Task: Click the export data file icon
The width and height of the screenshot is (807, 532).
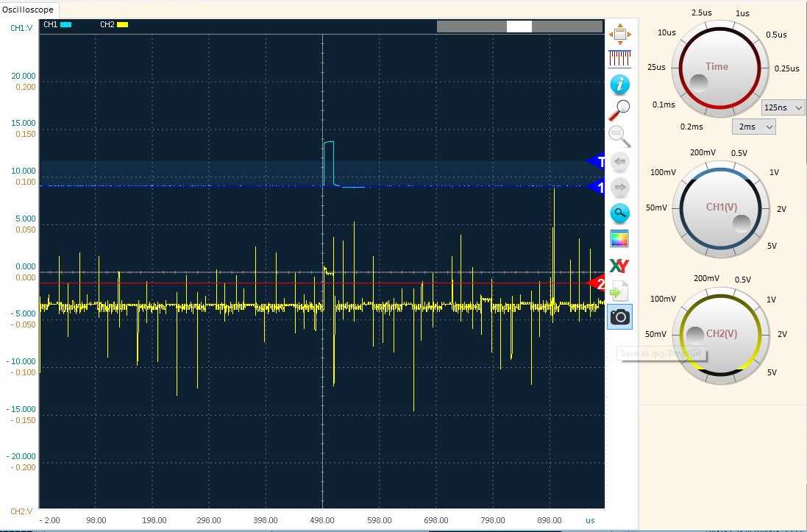Action: coord(619,291)
